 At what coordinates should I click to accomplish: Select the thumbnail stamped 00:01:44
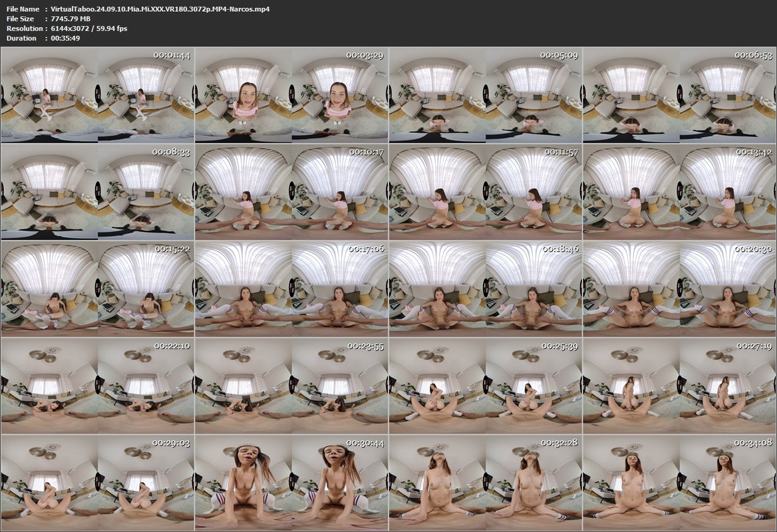98,95
